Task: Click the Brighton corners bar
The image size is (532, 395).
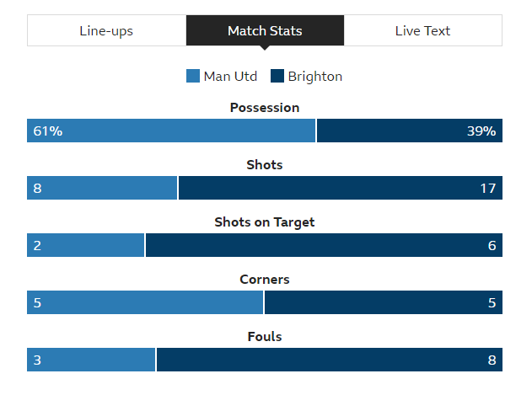Action: coord(384,302)
